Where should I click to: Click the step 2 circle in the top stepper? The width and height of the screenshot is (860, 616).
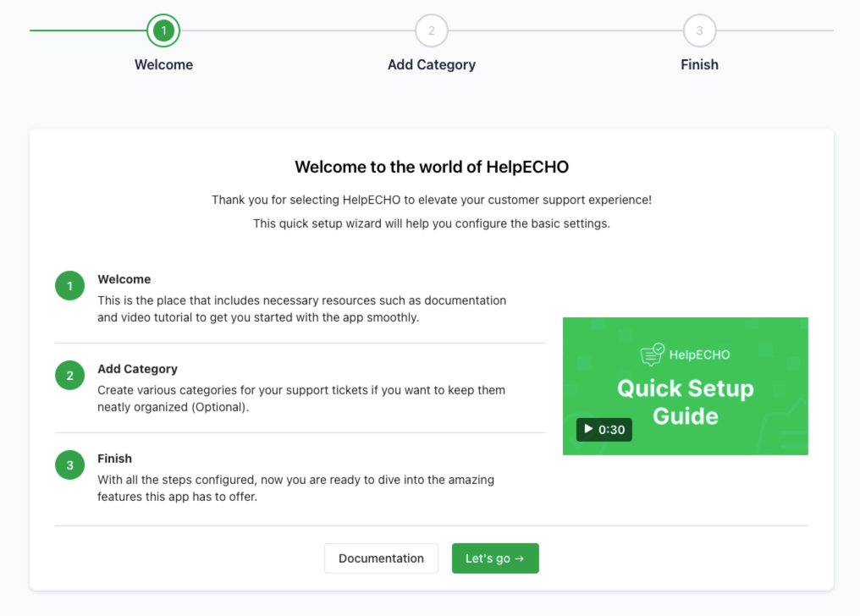(x=431, y=31)
